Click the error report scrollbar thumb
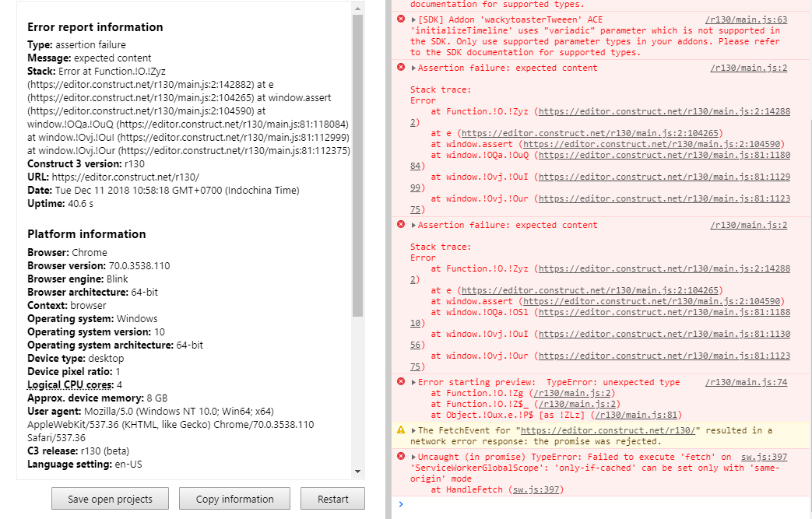The image size is (812, 519). point(357,166)
